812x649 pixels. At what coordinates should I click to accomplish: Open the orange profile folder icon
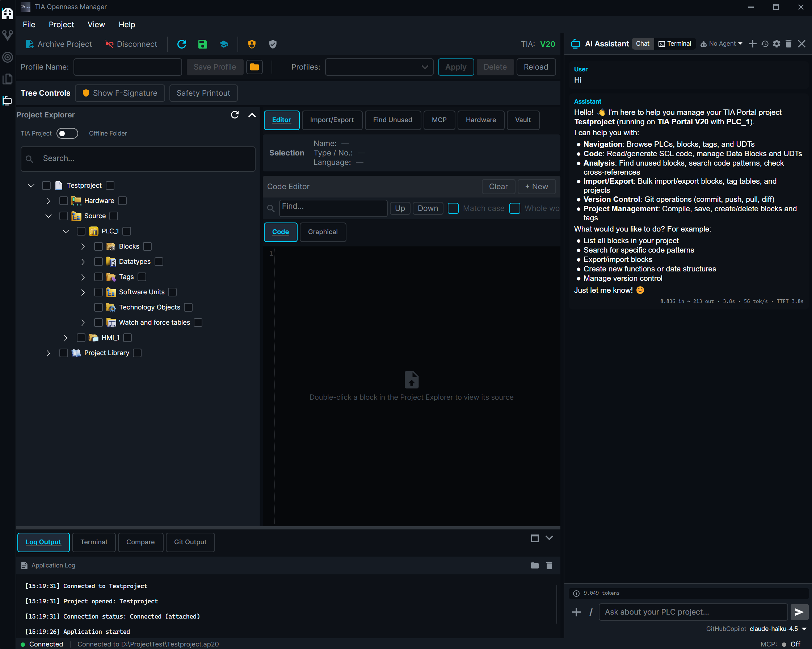pyautogui.click(x=254, y=67)
